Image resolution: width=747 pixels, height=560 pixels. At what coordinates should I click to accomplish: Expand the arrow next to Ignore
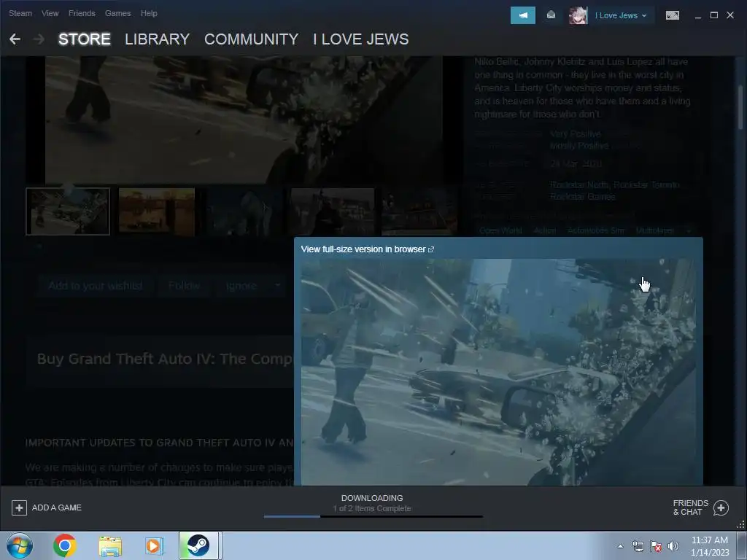point(277,286)
